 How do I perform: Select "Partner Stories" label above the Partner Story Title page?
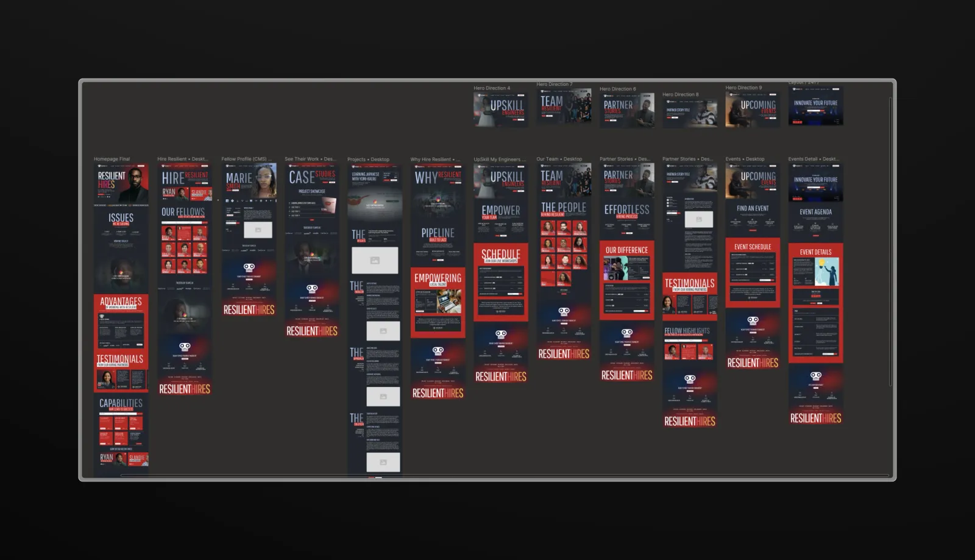[x=687, y=159]
